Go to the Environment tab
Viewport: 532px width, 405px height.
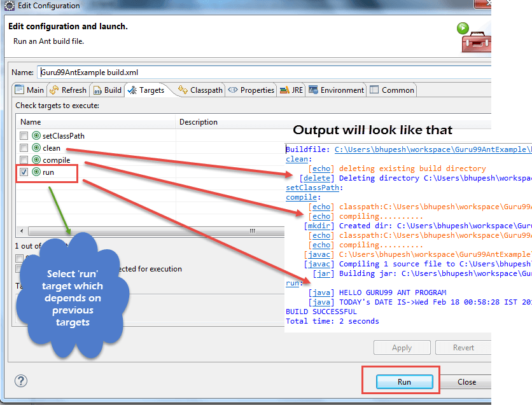[337, 90]
